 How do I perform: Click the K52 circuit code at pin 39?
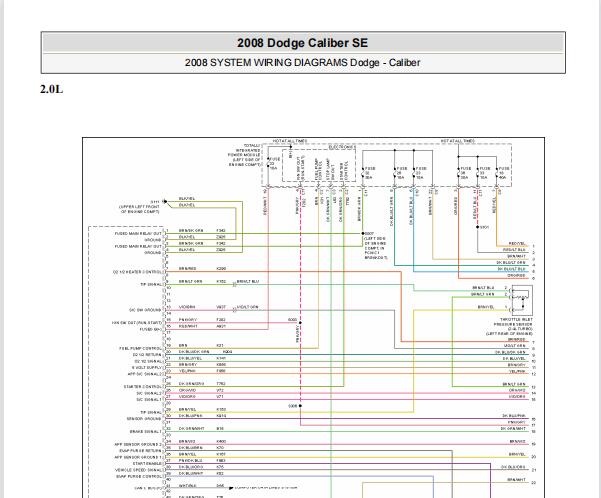coord(220,473)
